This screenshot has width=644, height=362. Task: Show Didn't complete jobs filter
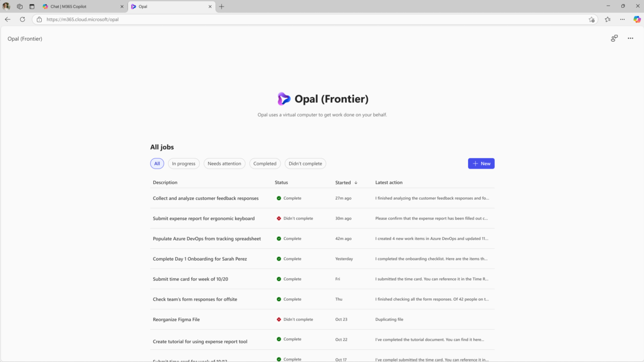click(305, 164)
